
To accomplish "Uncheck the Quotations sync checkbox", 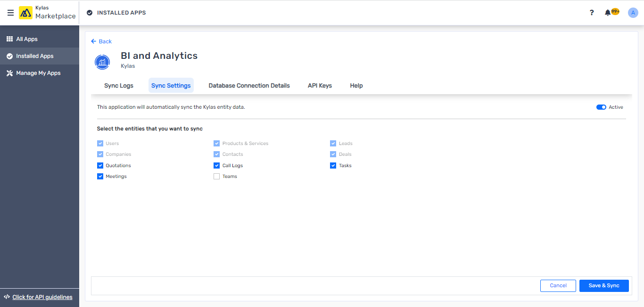I will [100, 165].
